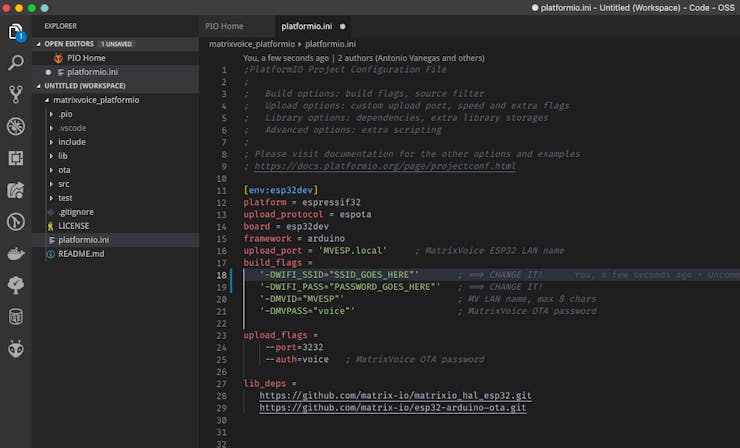Viewport: 740px width, 448px height.
Task: Open the docs.platformio.org projectconf link
Action: pyautogui.click(x=385, y=166)
